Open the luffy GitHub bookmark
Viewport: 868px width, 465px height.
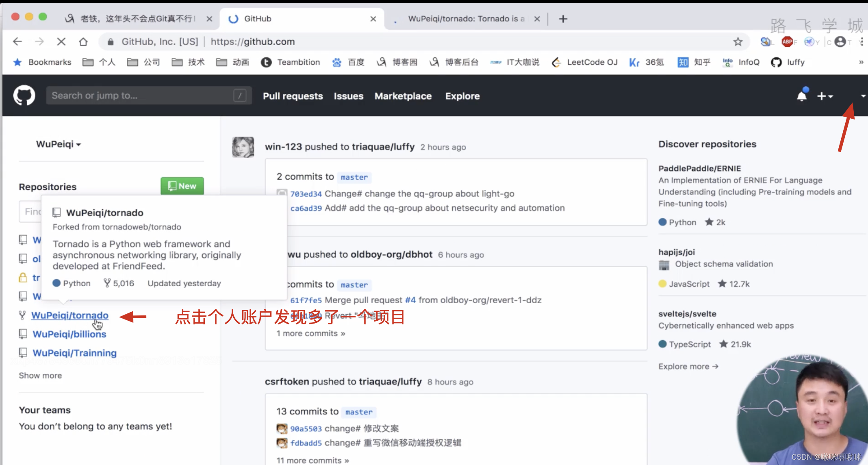click(788, 62)
